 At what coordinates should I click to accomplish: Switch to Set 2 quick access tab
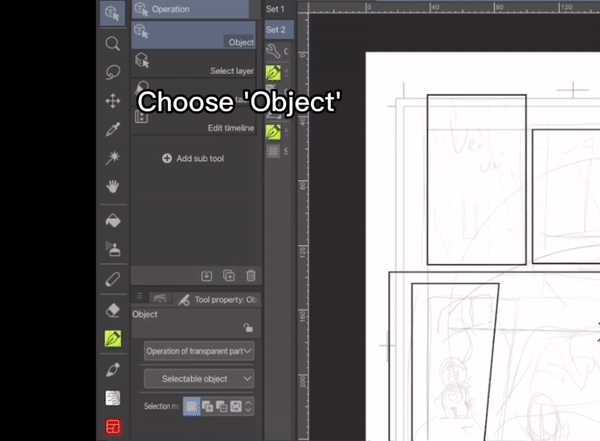[x=279, y=29]
